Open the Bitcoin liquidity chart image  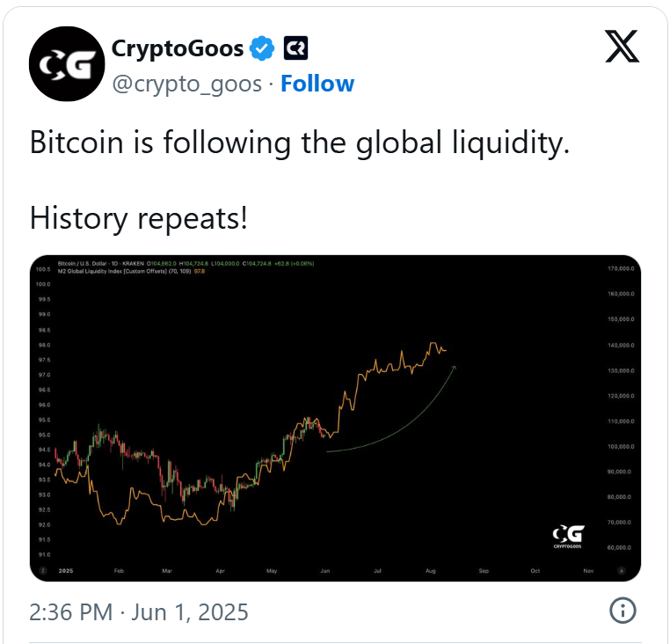[335, 418]
